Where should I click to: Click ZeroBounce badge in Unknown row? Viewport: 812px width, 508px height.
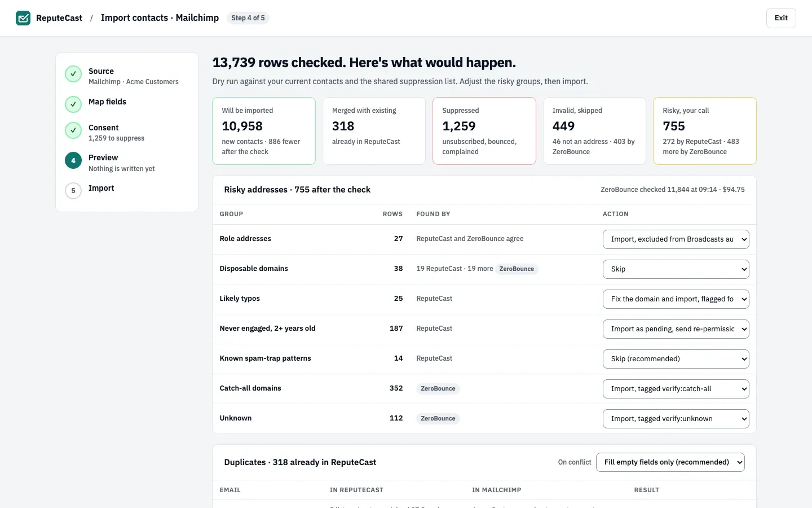pos(438,419)
